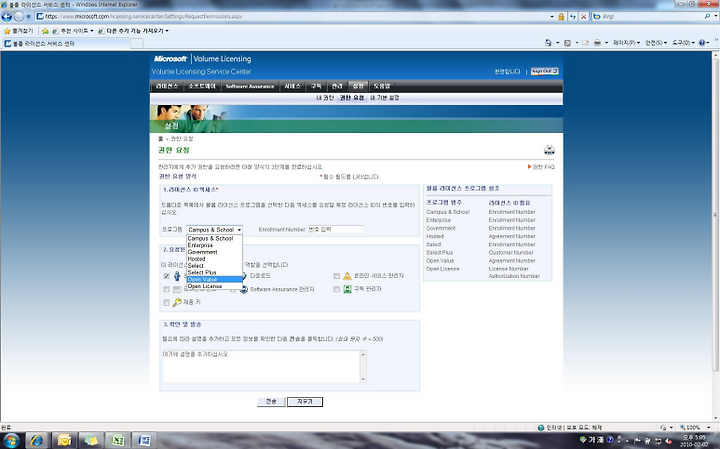Screen dimensions: 720x449
Task: Uncheck the checked role checkbox with user icon
Action: point(166,276)
